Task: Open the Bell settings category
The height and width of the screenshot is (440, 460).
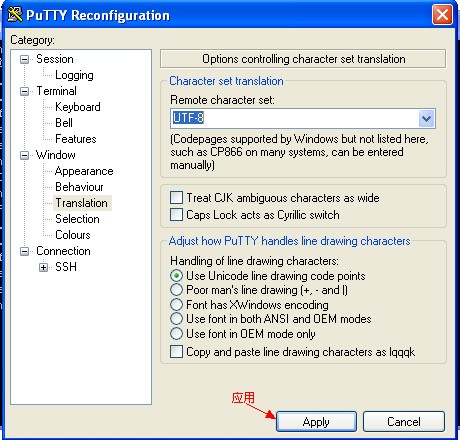Action: [64, 123]
